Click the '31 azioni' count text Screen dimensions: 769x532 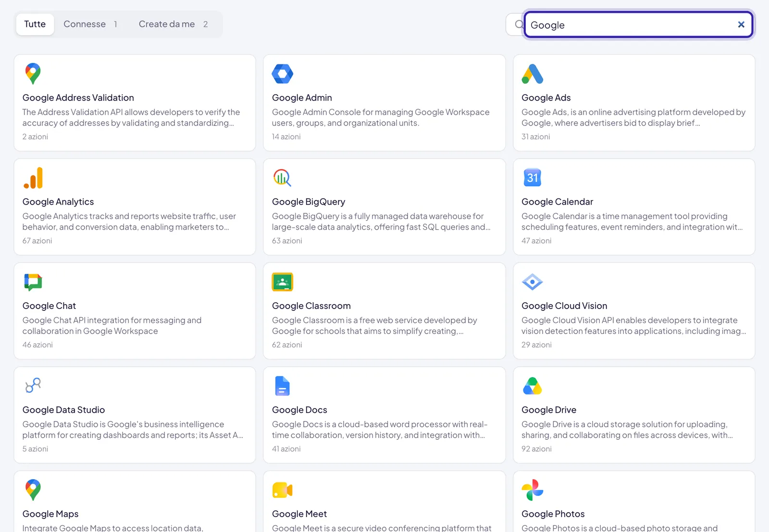coord(535,136)
